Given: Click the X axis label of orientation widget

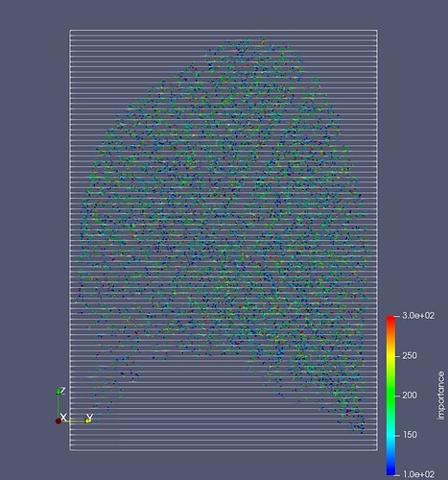Looking at the screenshot, I should (63, 418).
